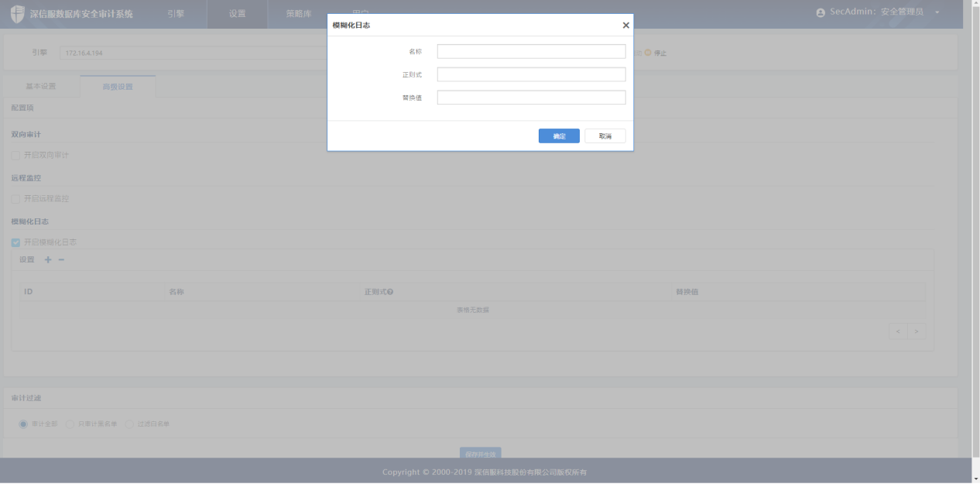980x484 pixels.
Task: Click the shield logo icon
Action: tap(17, 14)
